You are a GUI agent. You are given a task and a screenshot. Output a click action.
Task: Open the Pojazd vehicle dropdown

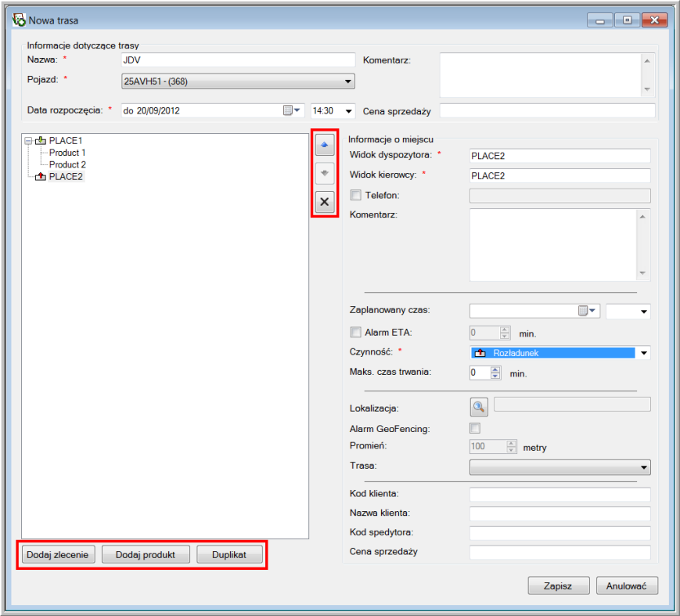348,81
